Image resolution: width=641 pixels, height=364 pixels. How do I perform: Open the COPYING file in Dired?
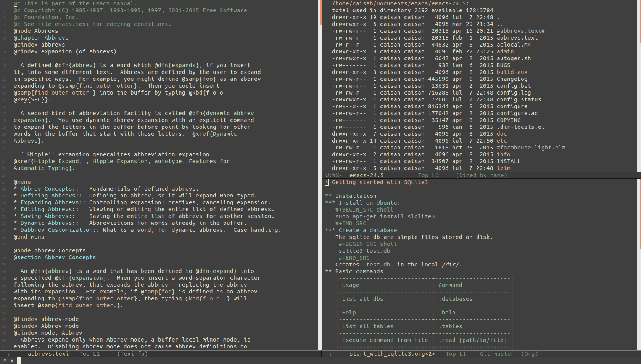click(509, 120)
